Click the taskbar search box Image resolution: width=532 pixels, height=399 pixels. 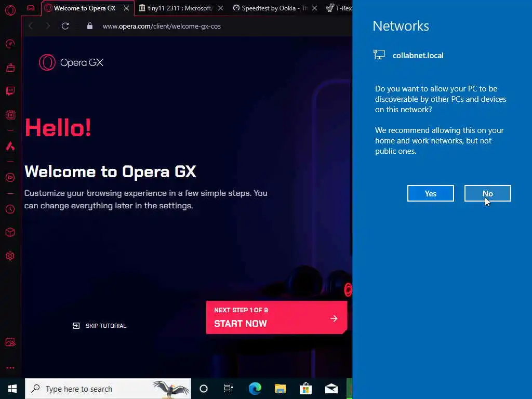point(108,389)
